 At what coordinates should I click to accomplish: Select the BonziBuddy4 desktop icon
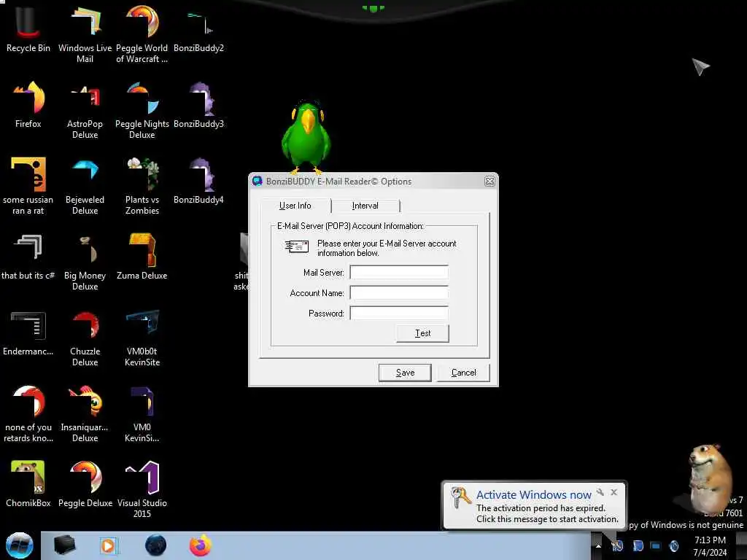pos(198,181)
